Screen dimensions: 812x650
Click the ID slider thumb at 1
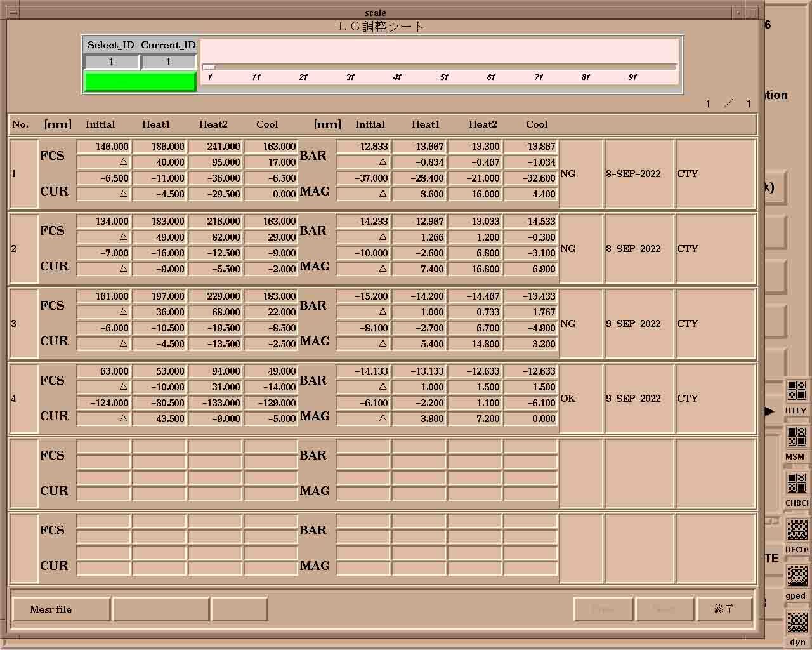point(209,67)
